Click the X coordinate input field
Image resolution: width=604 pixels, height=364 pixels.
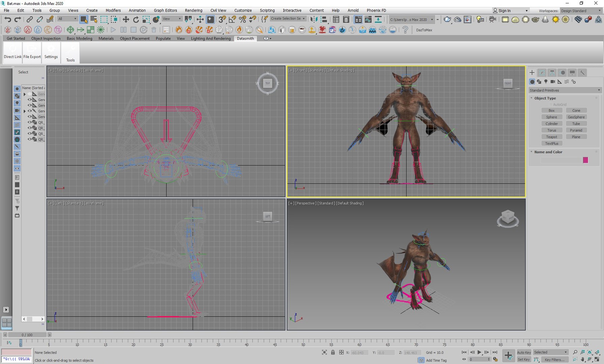coord(359,353)
